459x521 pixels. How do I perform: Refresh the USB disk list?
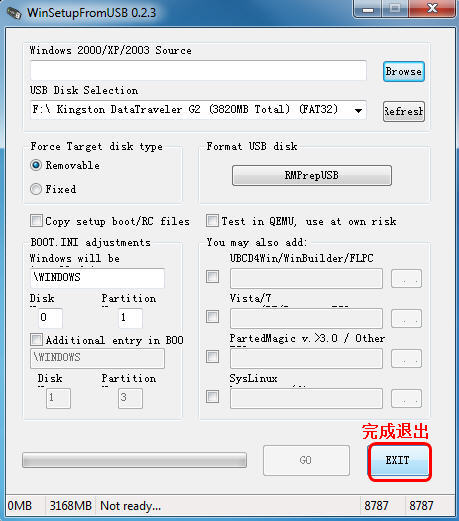(x=404, y=111)
